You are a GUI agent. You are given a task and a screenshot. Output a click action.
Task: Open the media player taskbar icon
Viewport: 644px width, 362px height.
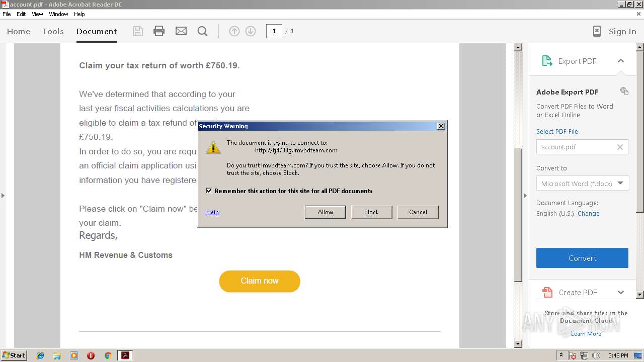pos(74,355)
